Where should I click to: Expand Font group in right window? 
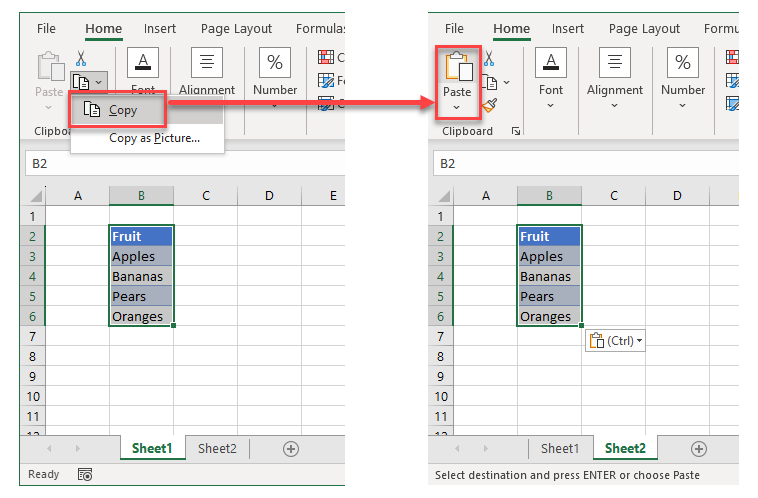551,105
